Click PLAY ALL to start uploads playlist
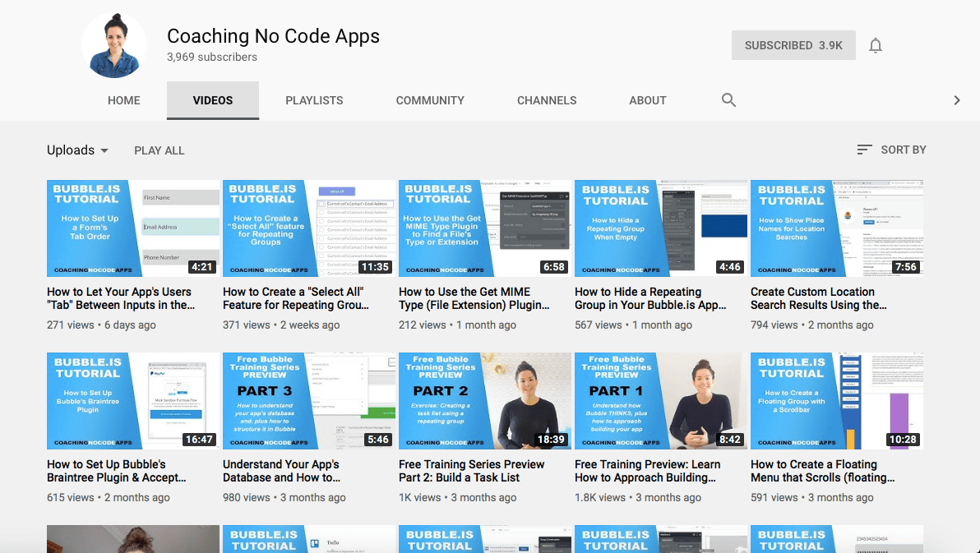The width and height of the screenshot is (980, 553). [159, 150]
